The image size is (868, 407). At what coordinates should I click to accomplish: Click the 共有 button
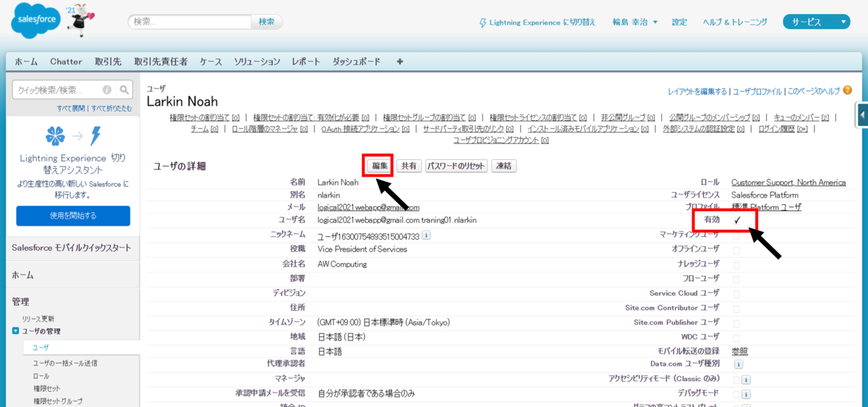click(x=409, y=166)
